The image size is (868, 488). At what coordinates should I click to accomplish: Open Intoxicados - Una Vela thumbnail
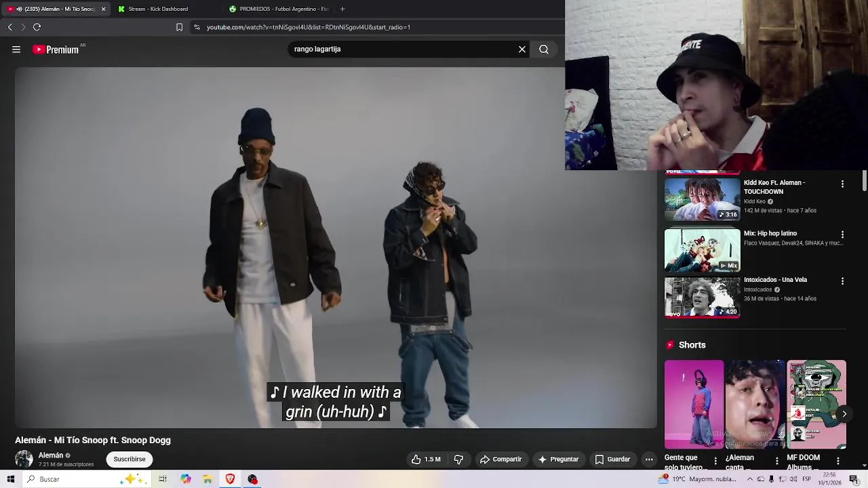click(703, 297)
